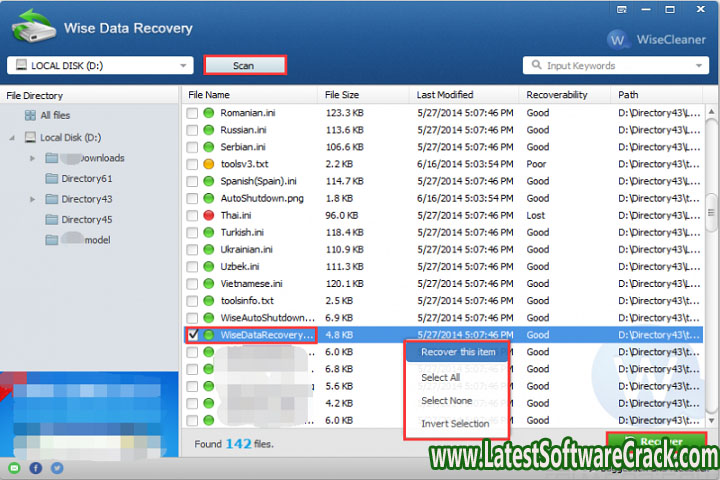
Task: Collapse the Local Disk (D:) tree node
Action: [12, 137]
